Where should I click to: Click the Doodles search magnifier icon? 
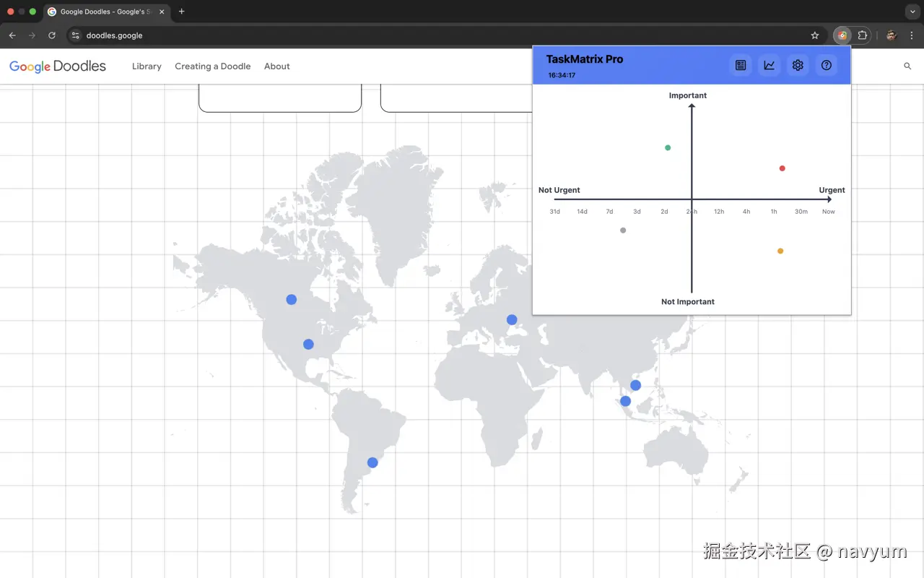[907, 66]
